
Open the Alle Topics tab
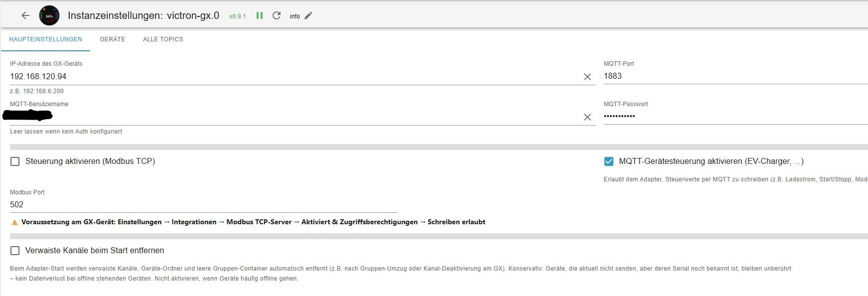pos(163,39)
